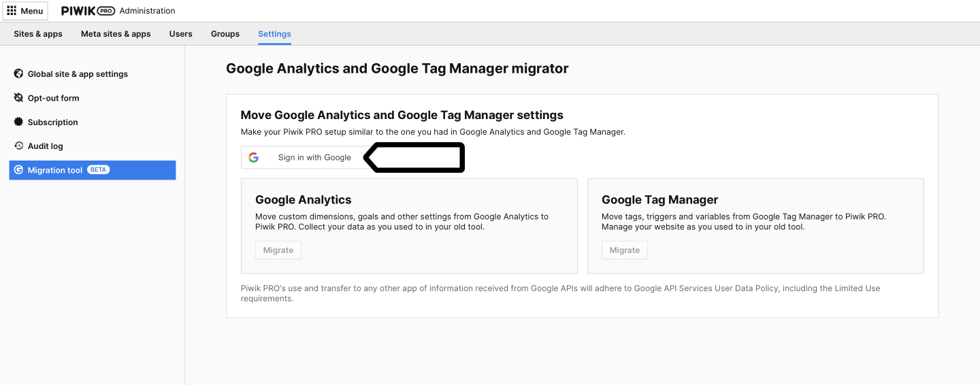Viewport: 980px width, 385px height.
Task: Click 'Move custom dimensions, goals' description
Action: tap(402, 222)
